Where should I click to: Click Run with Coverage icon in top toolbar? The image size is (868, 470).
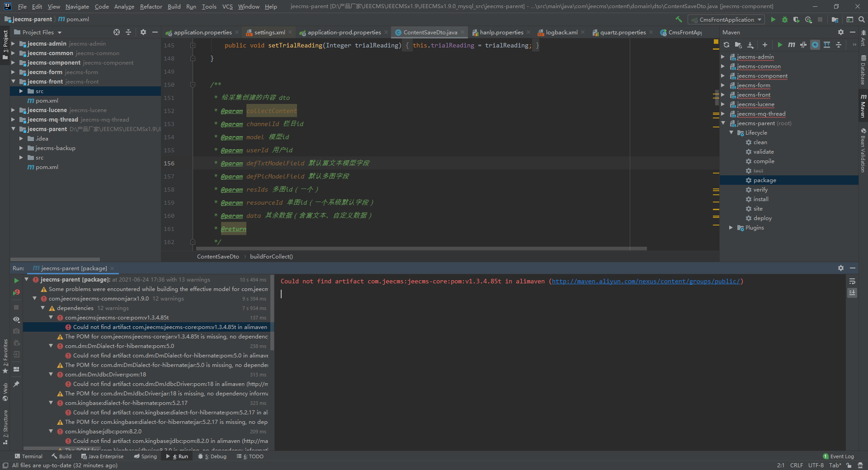(796, 19)
